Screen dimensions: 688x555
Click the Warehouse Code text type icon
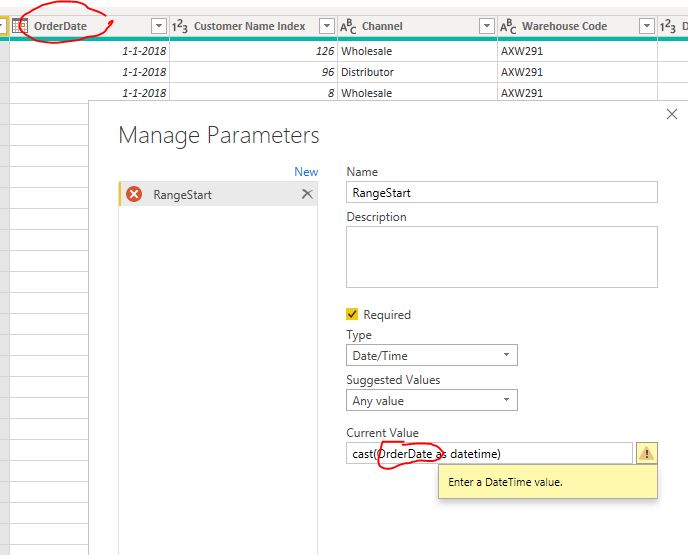[x=509, y=26]
